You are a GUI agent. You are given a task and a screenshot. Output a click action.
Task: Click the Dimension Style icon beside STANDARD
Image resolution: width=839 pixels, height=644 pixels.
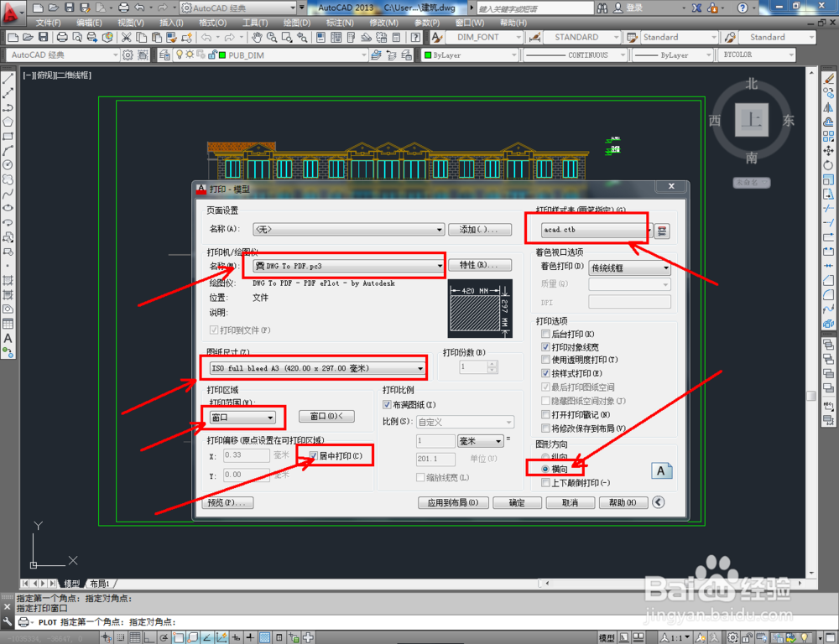534,37
